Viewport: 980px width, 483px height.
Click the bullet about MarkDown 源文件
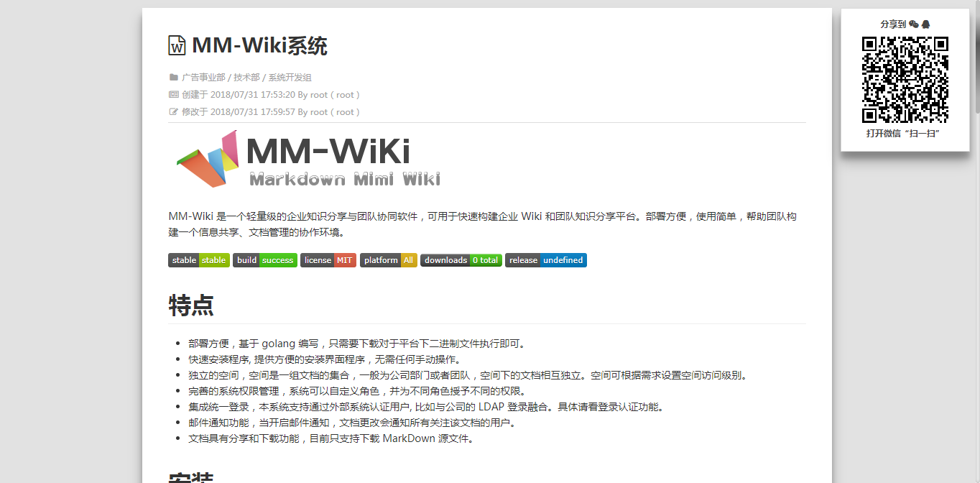(331, 438)
